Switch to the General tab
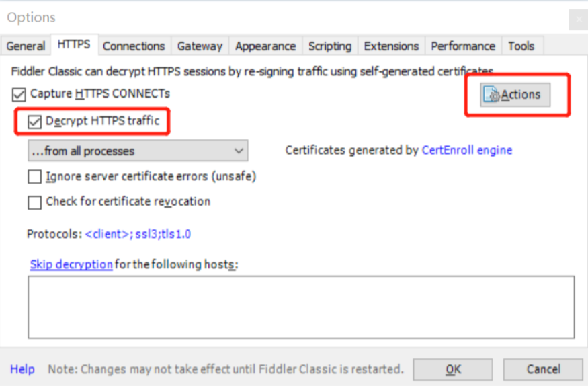 point(26,46)
